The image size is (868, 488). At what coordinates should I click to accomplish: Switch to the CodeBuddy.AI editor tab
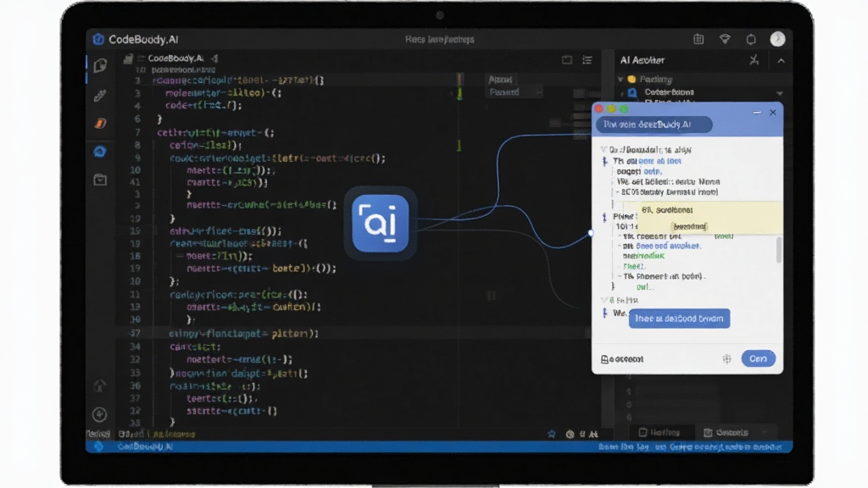(175, 58)
